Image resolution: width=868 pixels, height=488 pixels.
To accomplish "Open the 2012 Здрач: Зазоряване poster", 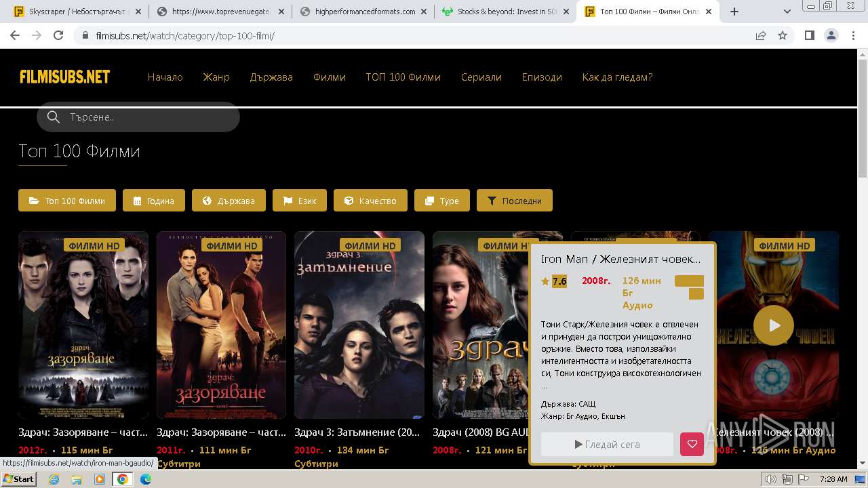I will 83,325.
